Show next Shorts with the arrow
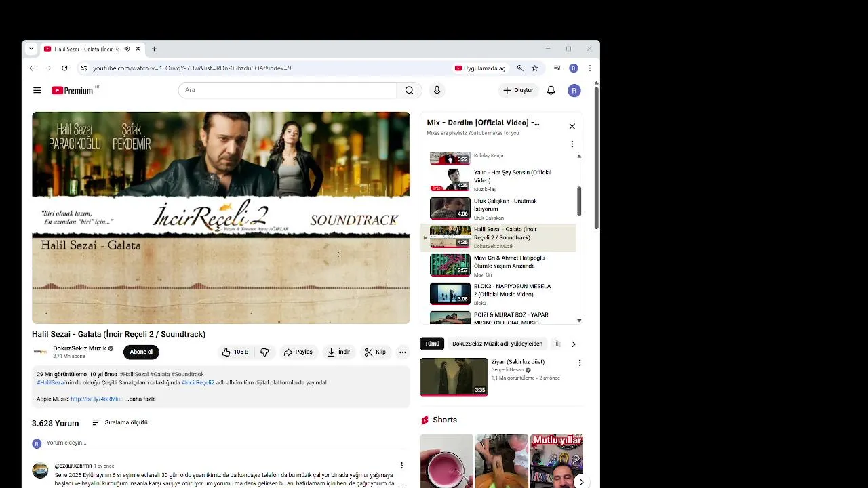Viewport: 868px width, 488px height. [x=581, y=482]
